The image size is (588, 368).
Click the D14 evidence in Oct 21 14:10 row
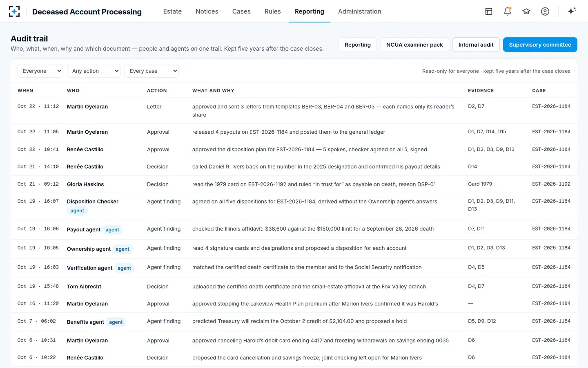click(472, 166)
